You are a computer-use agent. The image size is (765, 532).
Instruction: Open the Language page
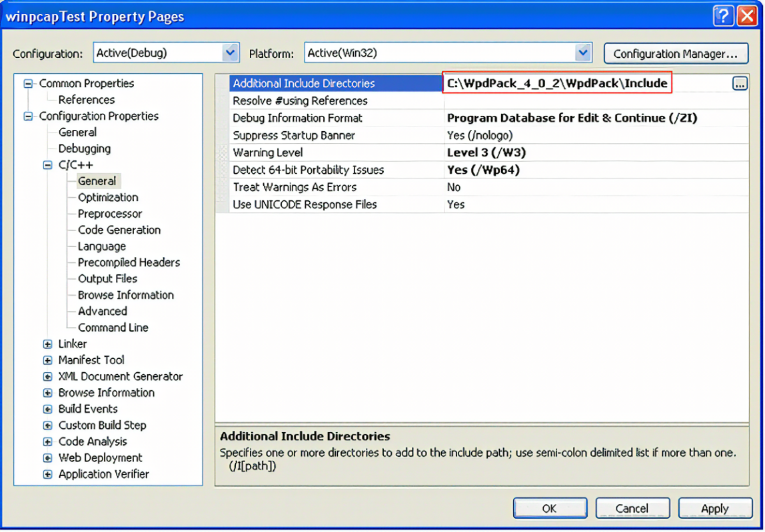(x=101, y=246)
